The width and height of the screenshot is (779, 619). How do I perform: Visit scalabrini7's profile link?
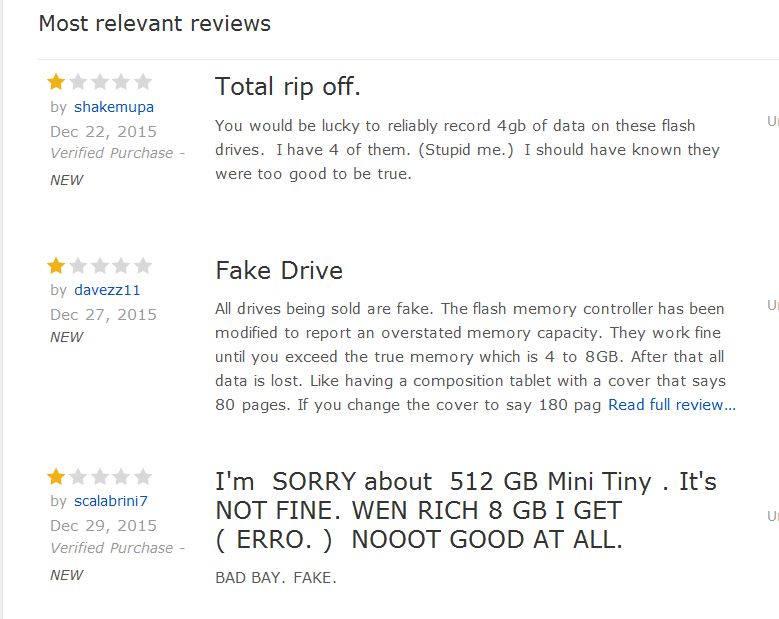[111, 501]
